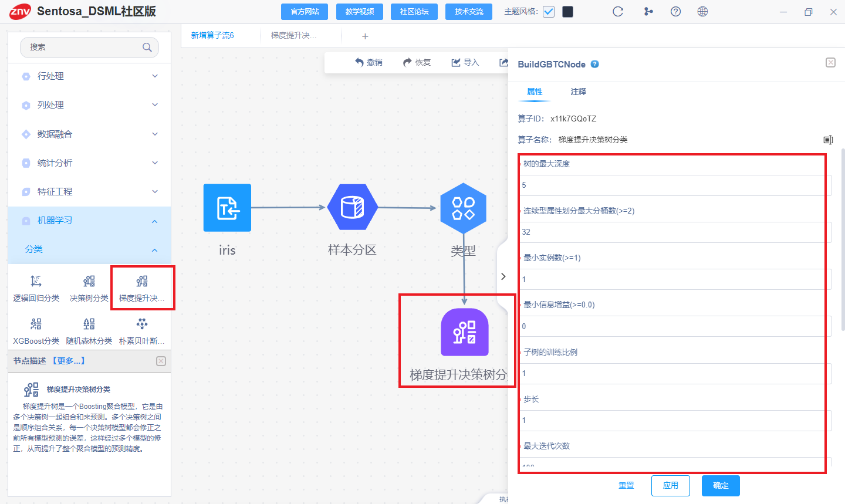Select the 朴素贝叶斯 operator icon

pyautogui.click(x=142, y=323)
